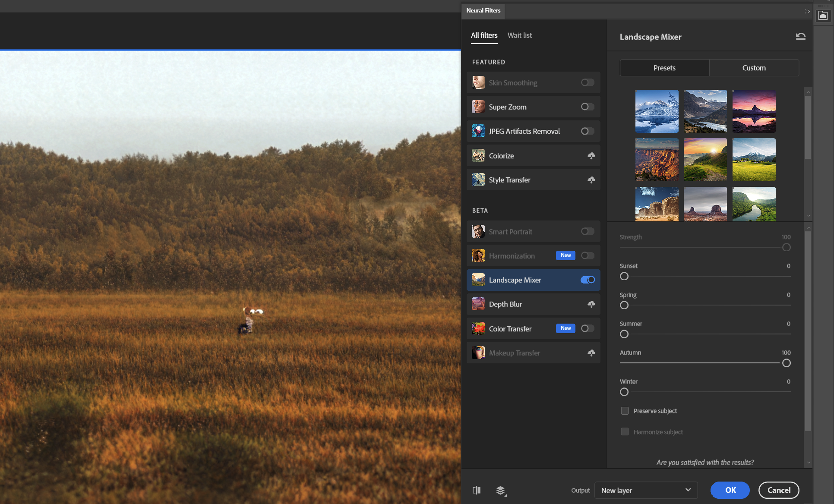Image resolution: width=834 pixels, height=504 pixels.
Task: Click Cancel to discard changes
Action: tap(778, 490)
